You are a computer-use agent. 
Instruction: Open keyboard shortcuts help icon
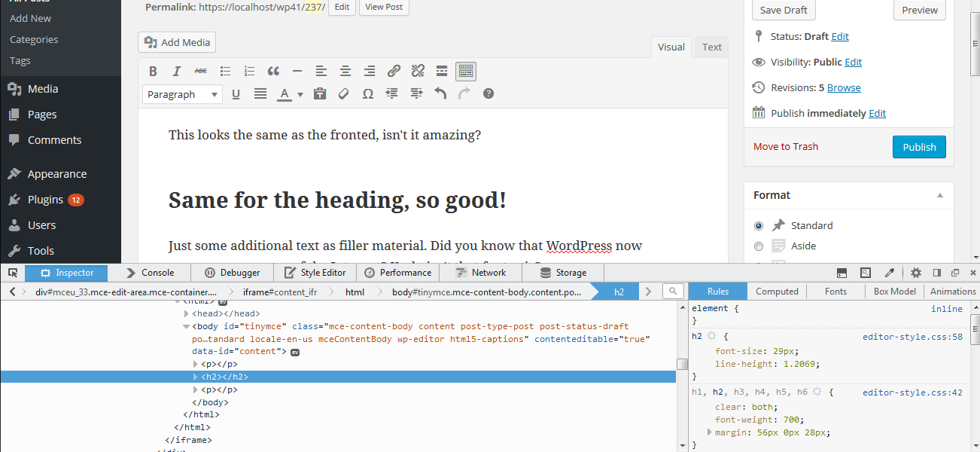488,94
